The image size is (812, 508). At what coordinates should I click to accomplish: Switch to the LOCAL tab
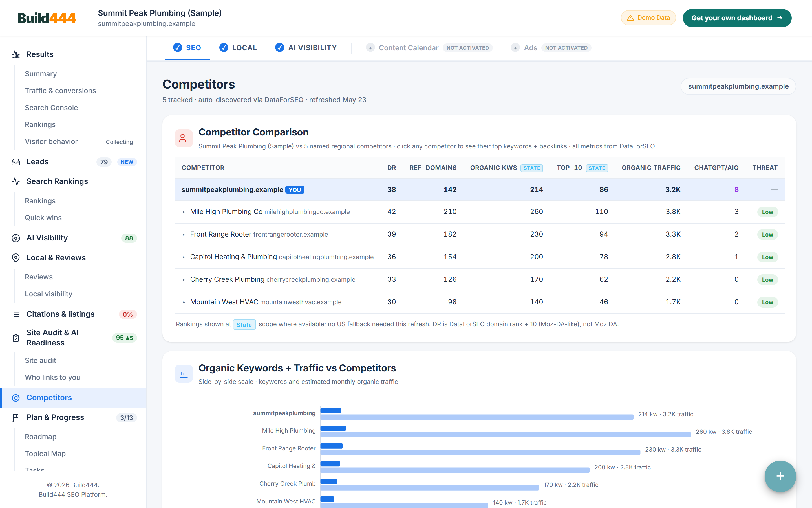pyautogui.click(x=238, y=48)
